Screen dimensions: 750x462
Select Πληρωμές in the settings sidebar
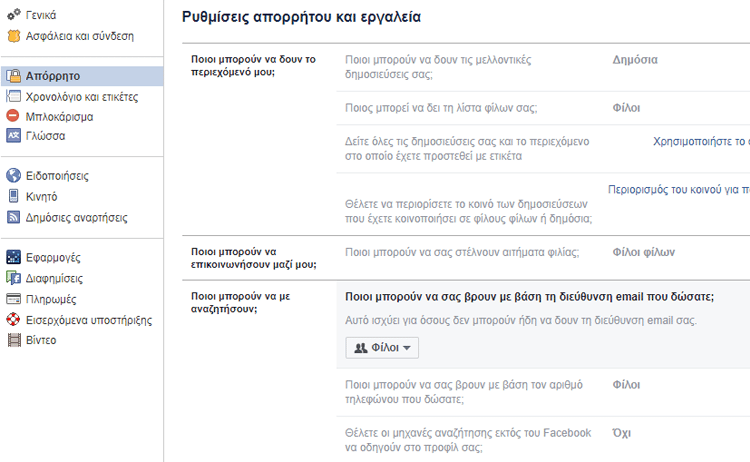51,299
